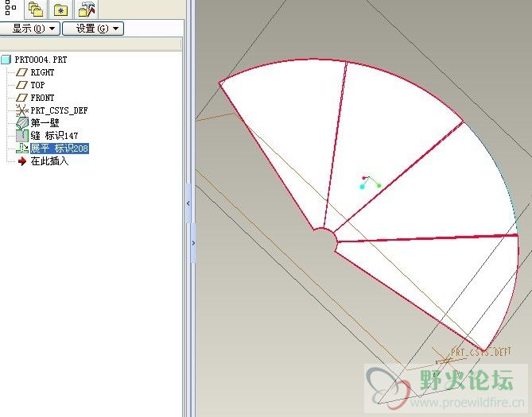The width and height of the screenshot is (532, 417).
Task: Select the 在此插入 insert marker
Action: 49,161
